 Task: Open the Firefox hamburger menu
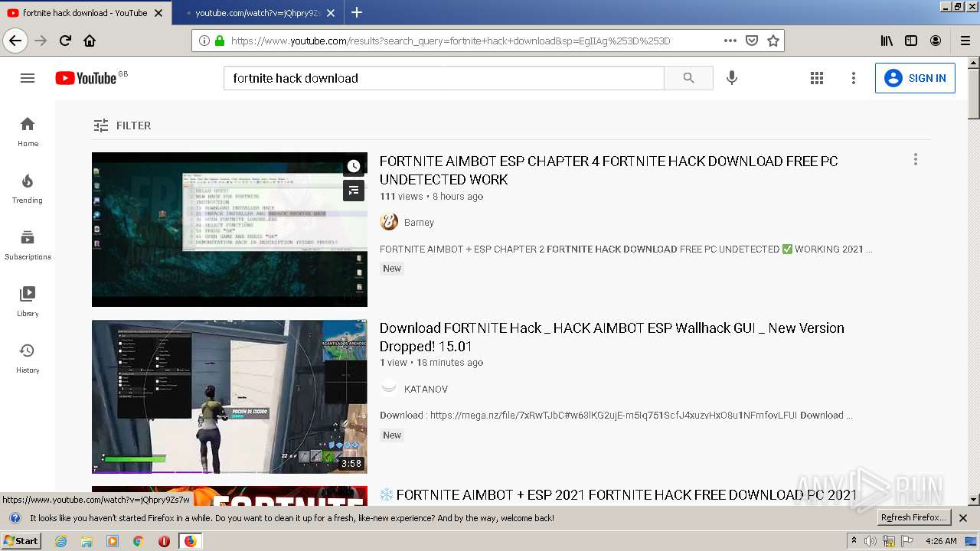click(965, 41)
